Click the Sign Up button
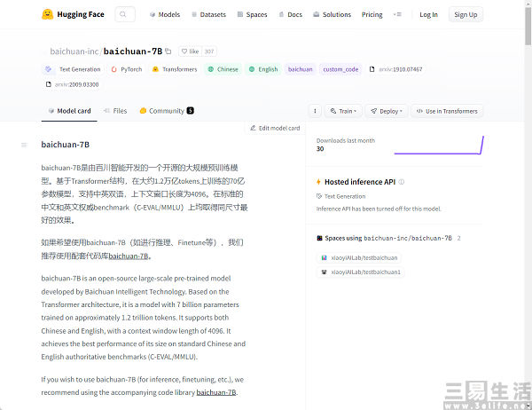Screen dimensions: 532x410 point(465,14)
